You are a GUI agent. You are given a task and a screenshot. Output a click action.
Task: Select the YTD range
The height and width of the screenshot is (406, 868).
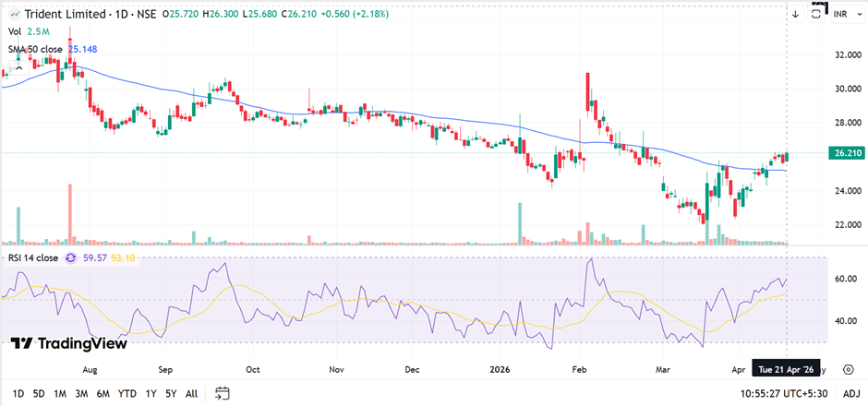tap(127, 393)
